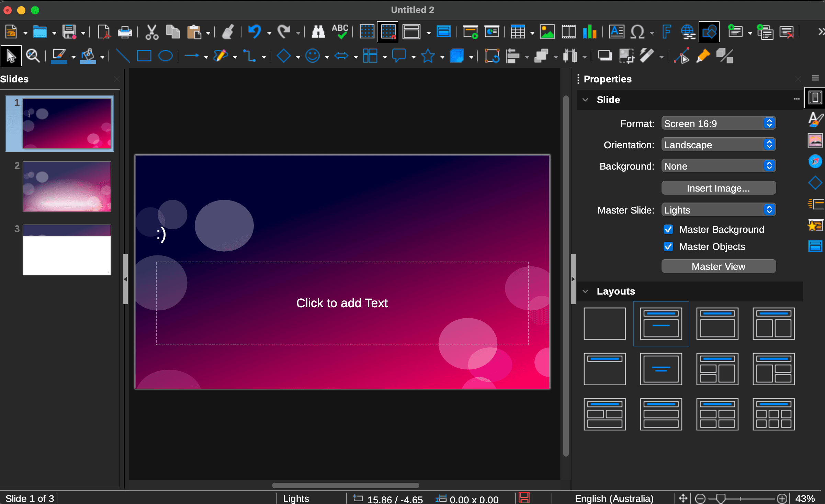Click the Print icon
Image resolution: width=825 pixels, height=504 pixels.
point(125,32)
